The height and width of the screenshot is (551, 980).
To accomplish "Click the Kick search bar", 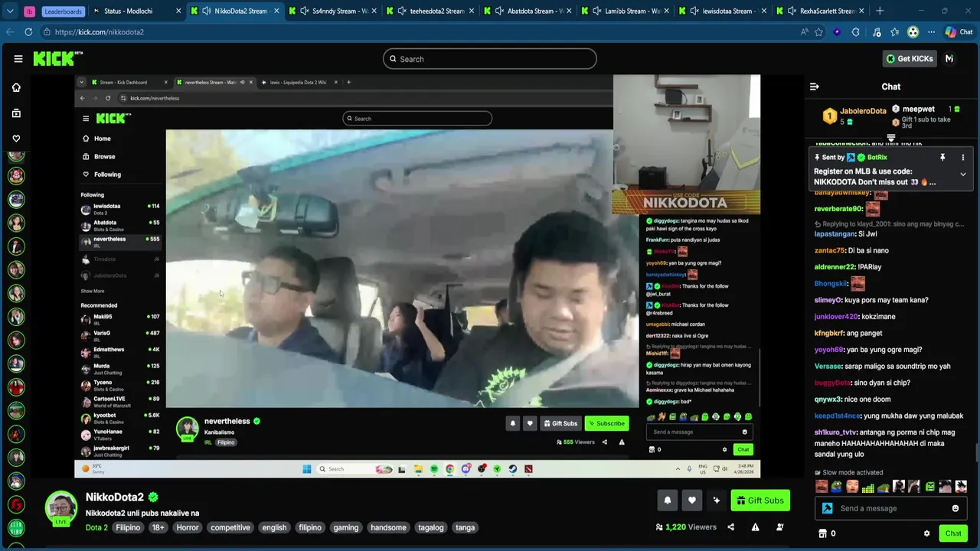I will coord(490,59).
